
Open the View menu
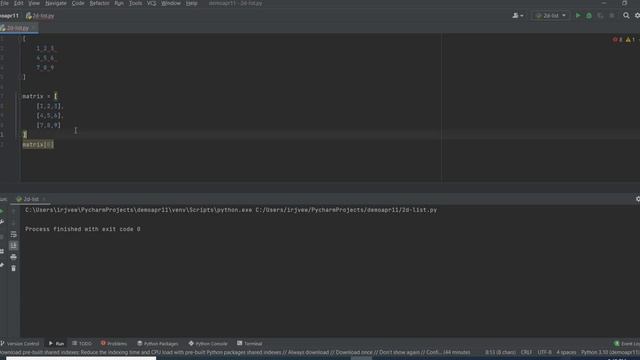point(34,3)
